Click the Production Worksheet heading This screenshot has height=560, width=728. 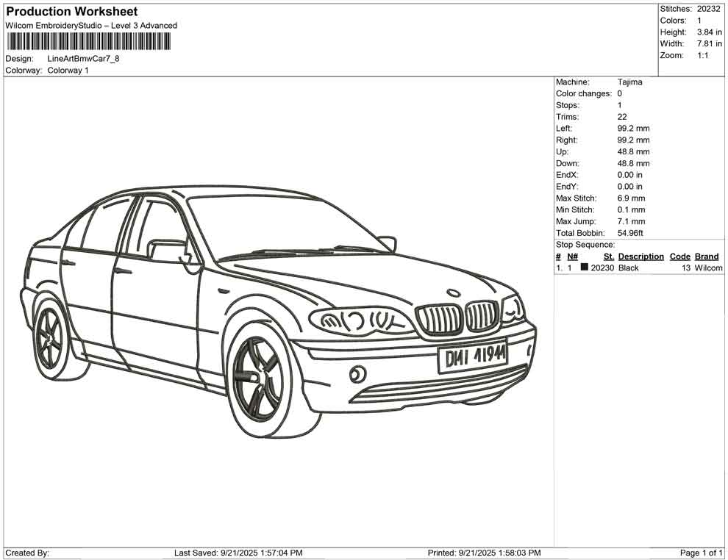click(71, 11)
